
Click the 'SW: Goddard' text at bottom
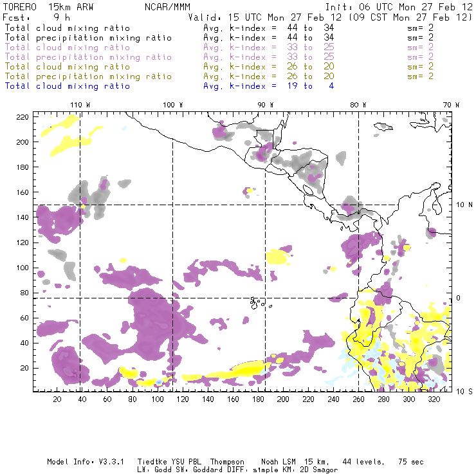pyautogui.click(x=198, y=470)
